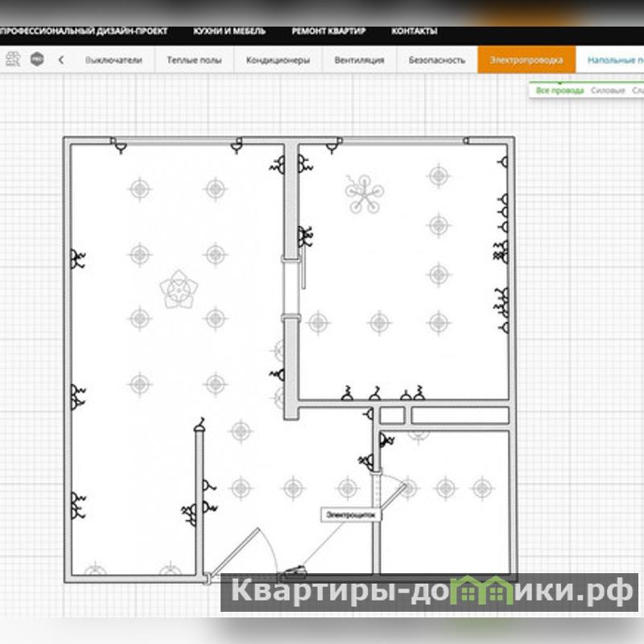This screenshot has width=644, height=644.
Task: Go to the Контакты page
Action: click(414, 31)
